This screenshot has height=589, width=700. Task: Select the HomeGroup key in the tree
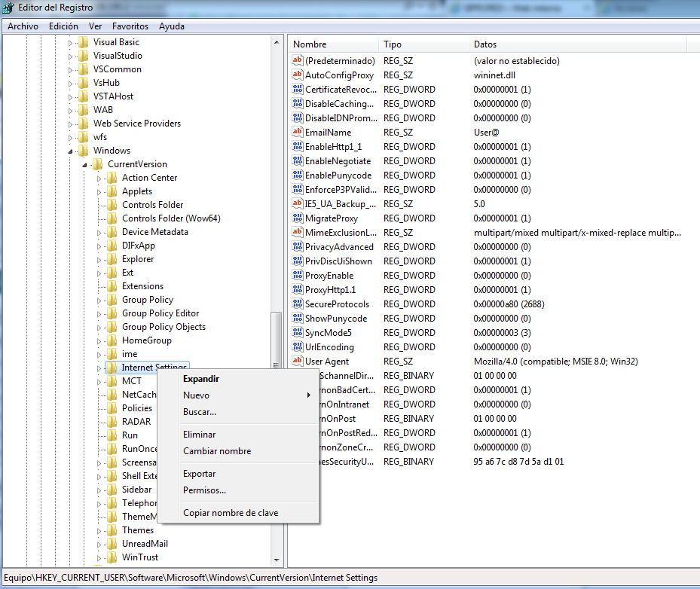[146, 340]
